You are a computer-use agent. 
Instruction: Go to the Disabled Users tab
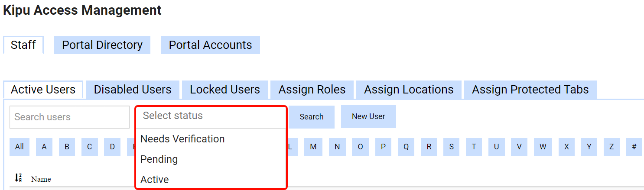point(133,90)
